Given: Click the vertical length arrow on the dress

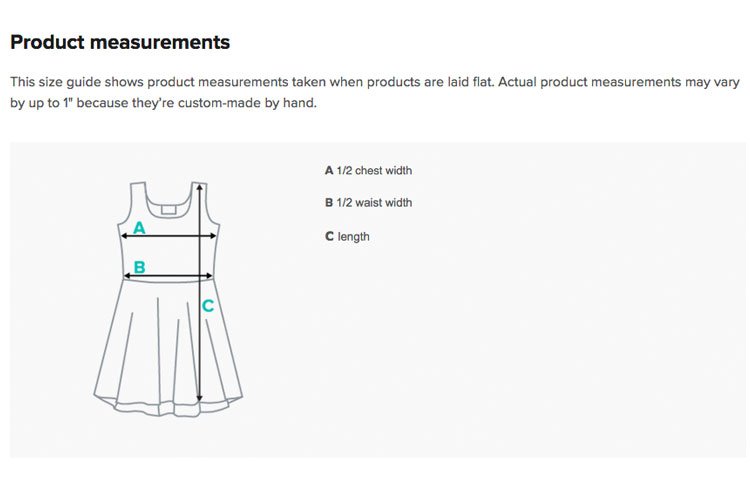Looking at the screenshot, I should (x=199, y=292).
